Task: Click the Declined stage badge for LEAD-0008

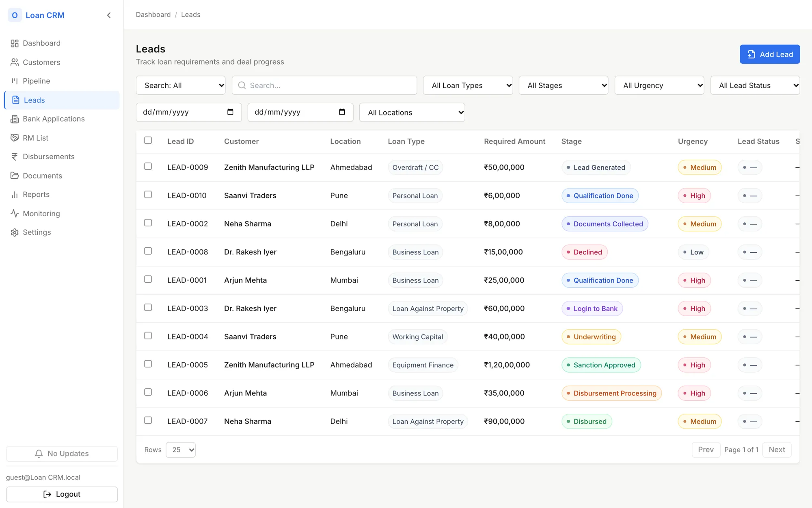Action: click(x=584, y=252)
